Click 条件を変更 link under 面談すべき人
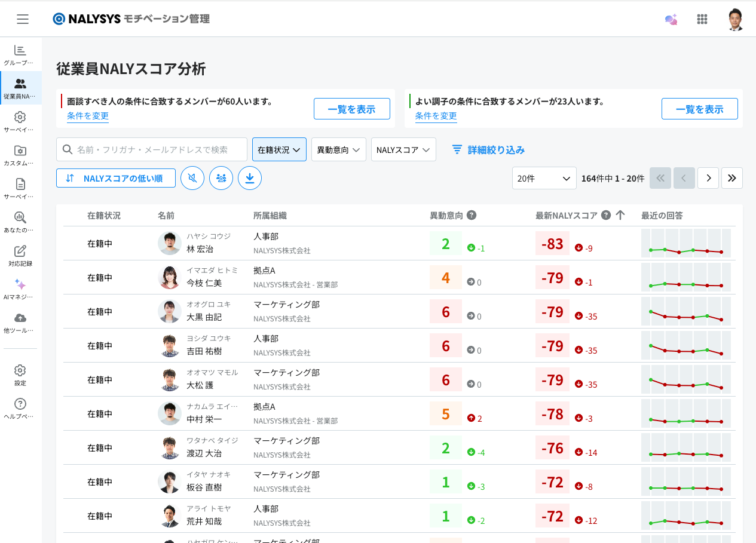 coord(88,116)
